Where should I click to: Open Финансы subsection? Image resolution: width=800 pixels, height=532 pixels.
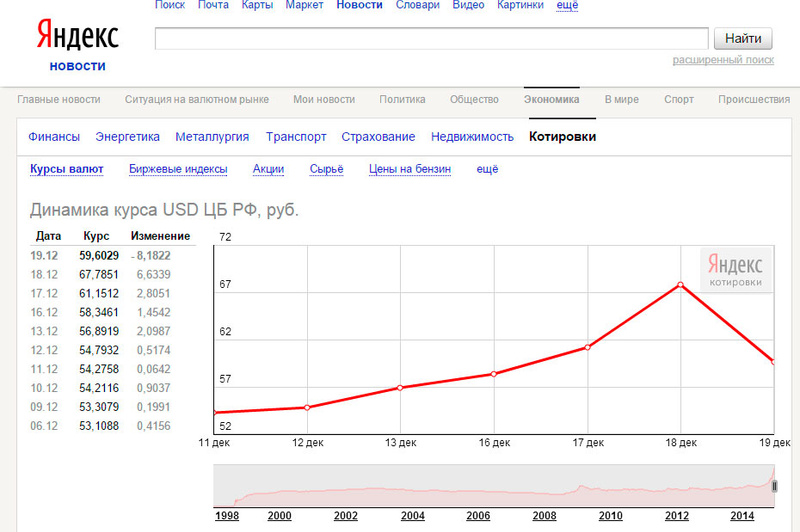click(54, 137)
